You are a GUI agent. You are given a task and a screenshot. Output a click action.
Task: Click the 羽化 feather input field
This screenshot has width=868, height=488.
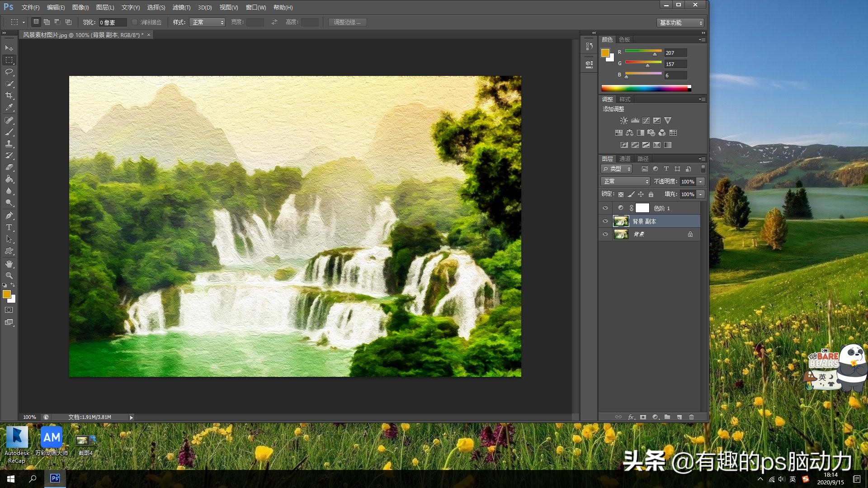click(112, 22)
